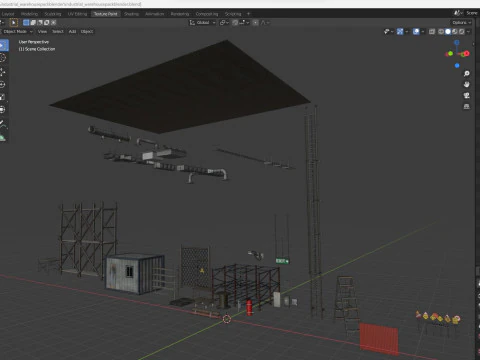480x360 pixels.
Task: Open object visibility and selectability dropdown
Action: pos(388,32)
